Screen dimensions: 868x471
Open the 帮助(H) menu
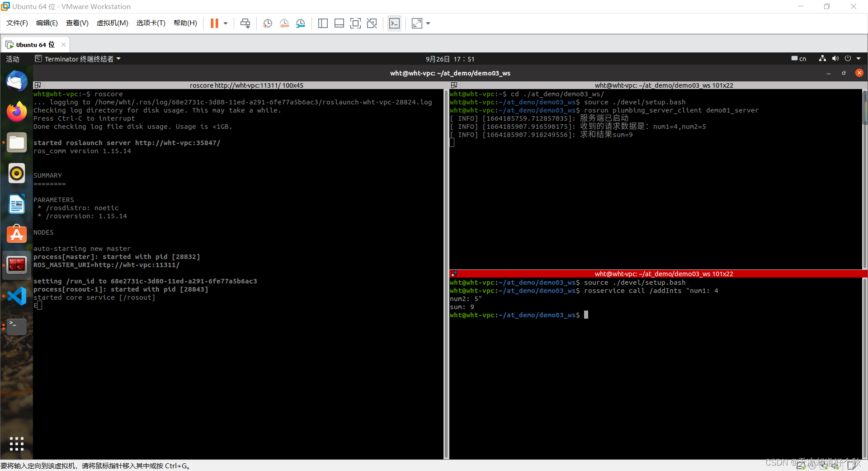click(185, 23)
